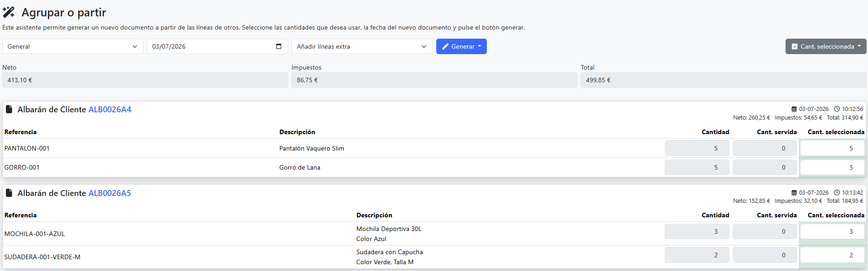Click the clock icon next to 10:13:42
The image size is (868, 271).
tap(837, 193)
